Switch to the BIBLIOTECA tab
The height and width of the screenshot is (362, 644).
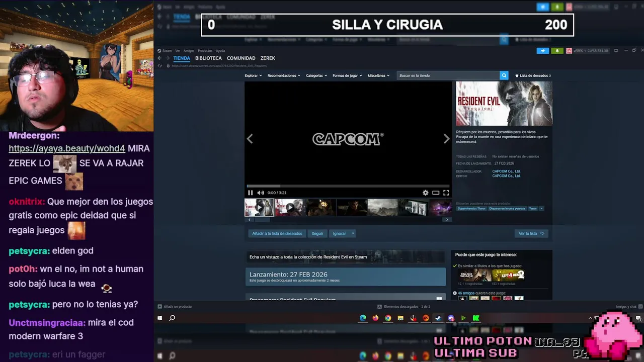(208, 58)
